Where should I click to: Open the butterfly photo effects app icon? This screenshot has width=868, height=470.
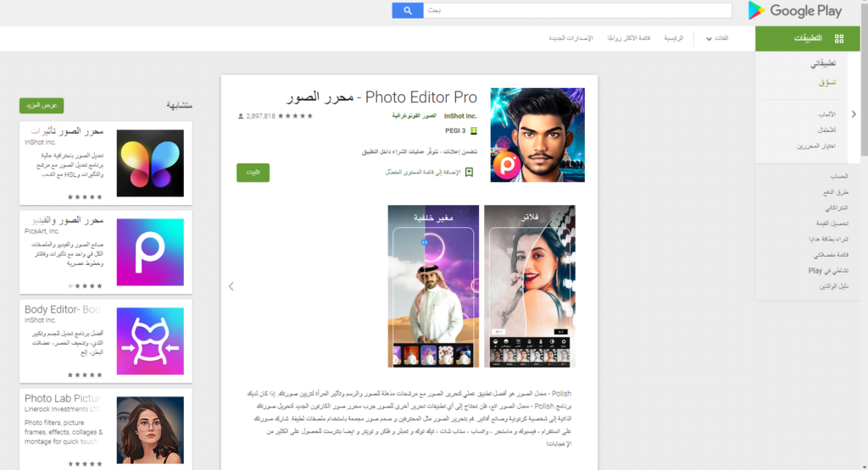coord(150,163)
